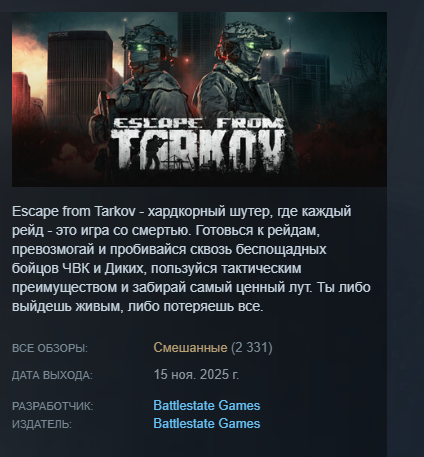This screenshot has width=424, height=457.
Task: Open the Escape from Tarkov header image
Action: tap(199, 99)
